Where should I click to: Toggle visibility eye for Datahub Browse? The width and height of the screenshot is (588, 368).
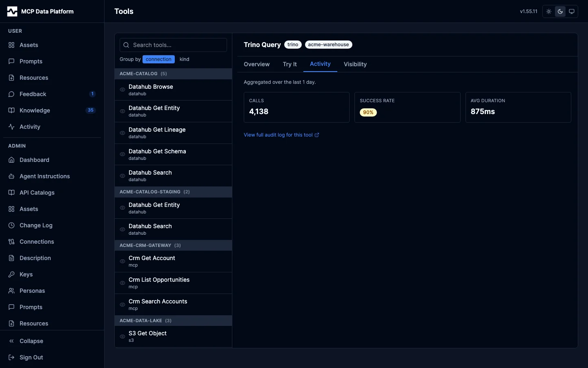click(122, 90)
